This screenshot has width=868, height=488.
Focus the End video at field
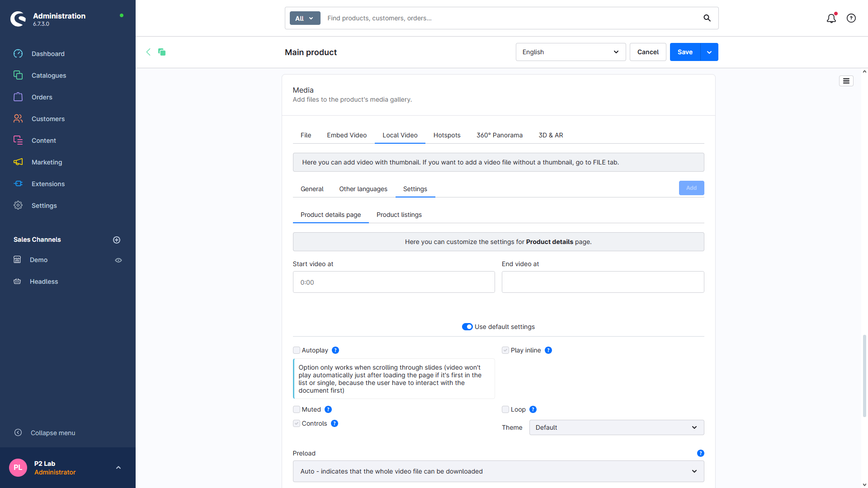coord(603,282)
